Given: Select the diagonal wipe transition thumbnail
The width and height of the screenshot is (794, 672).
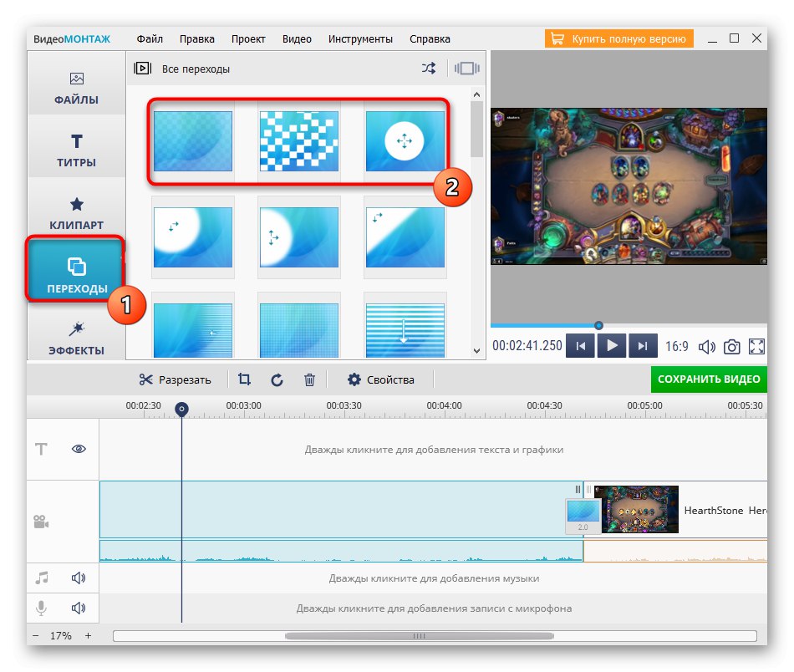Looking at the screenshot, I should pos(405,237).
